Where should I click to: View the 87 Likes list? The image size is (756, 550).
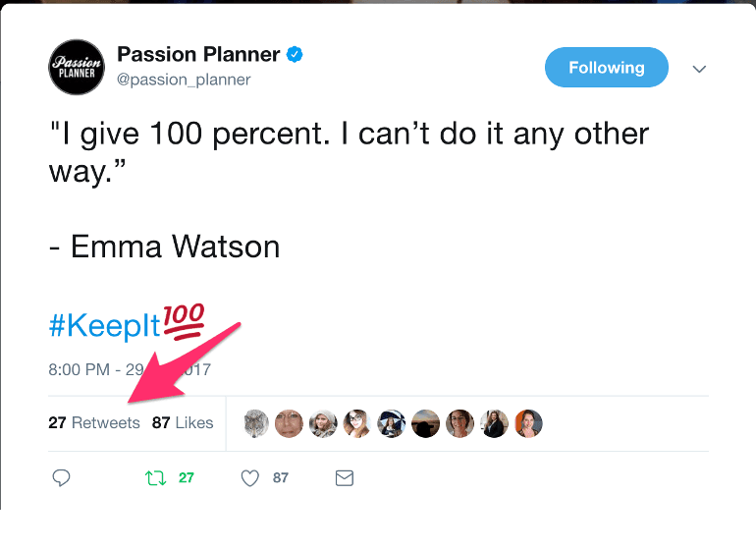[x=183, y=423]
